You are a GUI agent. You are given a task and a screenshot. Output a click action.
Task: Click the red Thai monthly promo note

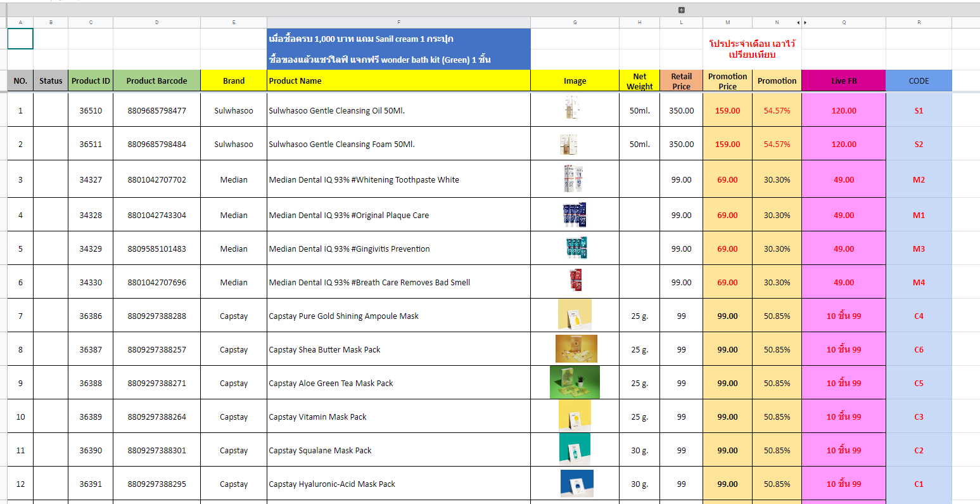[x=752, y=49]
